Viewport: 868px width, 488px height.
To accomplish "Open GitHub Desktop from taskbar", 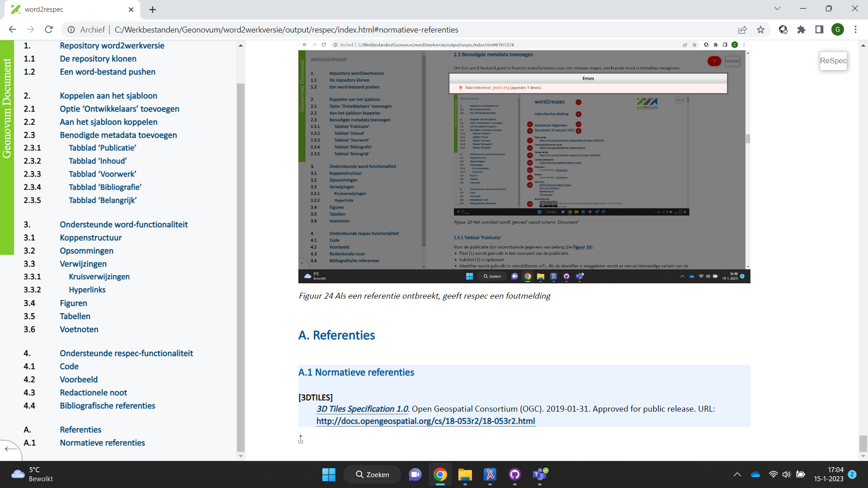I will [514, 474].
